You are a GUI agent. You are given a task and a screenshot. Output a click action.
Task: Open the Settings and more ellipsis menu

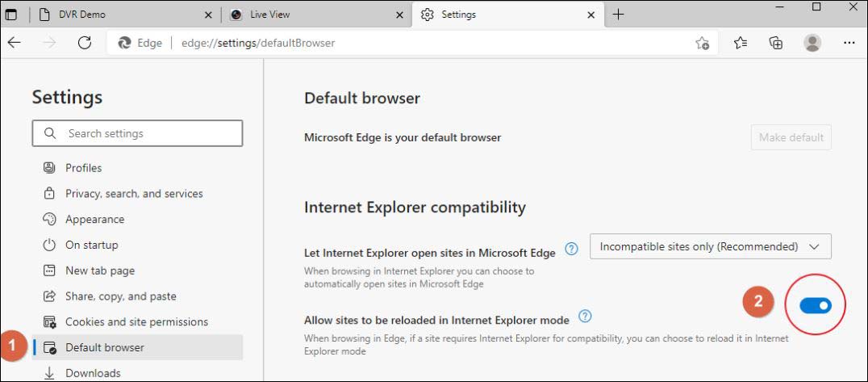pyautogui.click(x=848, y=44)
